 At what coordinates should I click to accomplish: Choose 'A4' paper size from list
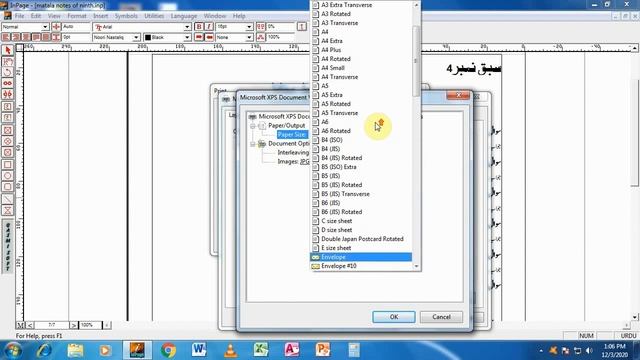[361, 32]
